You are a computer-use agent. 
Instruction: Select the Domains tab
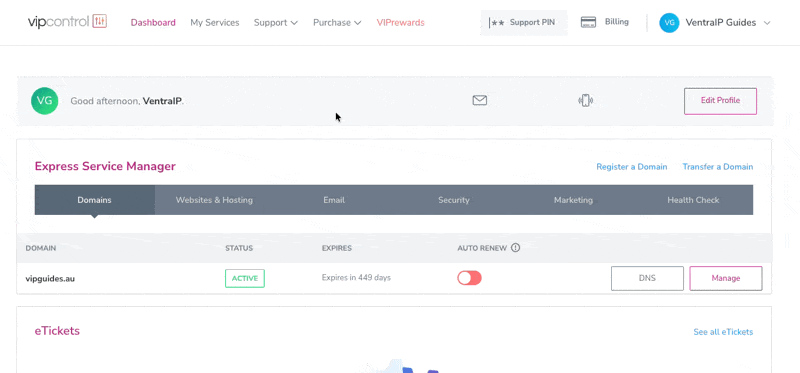(94, 200)
